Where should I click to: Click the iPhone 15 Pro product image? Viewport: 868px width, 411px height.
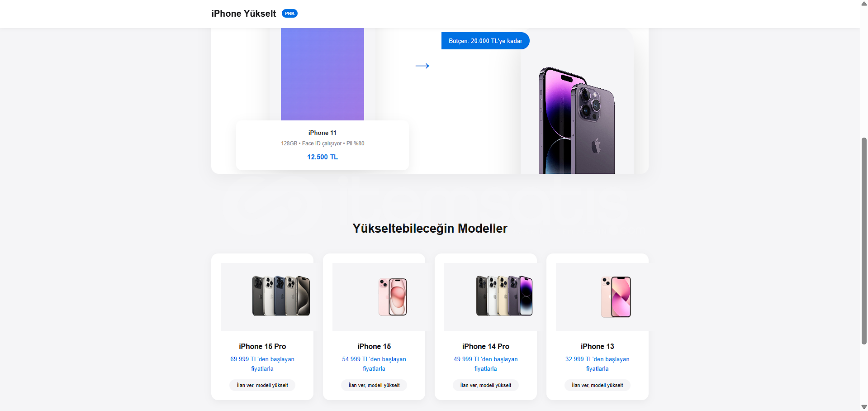281,296
